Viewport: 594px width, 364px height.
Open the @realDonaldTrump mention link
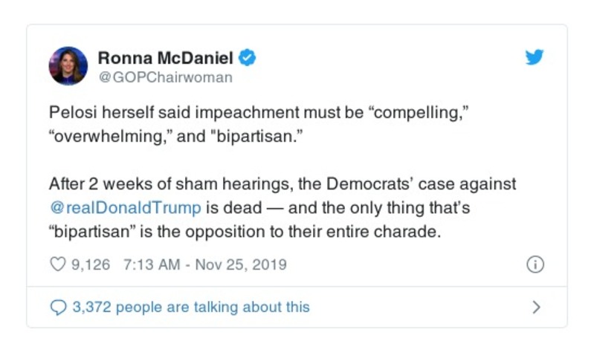pyautogui.click(x=125, y=207)
